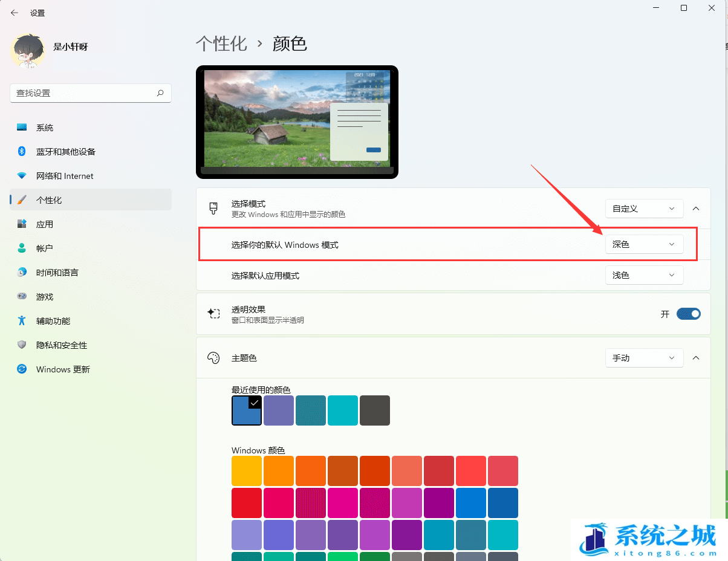This screenshot has height=561, width=728.
Task: Go to 时间和语言 settings
Action: (x=91, y=273)
